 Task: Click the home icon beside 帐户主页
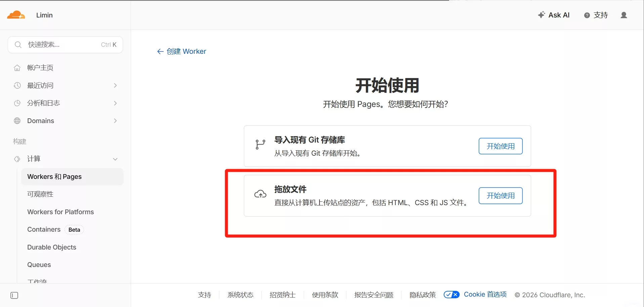17,68
